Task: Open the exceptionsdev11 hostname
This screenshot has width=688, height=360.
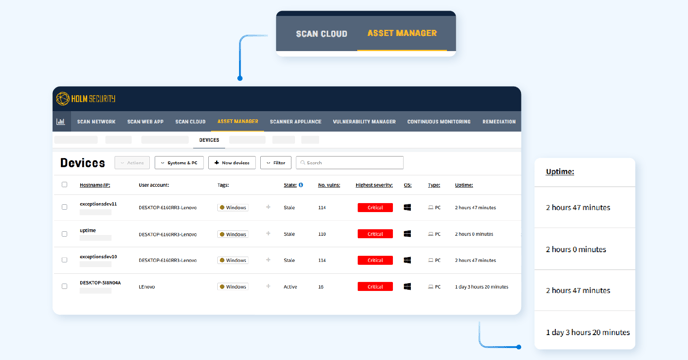Action: click(98, 204)
